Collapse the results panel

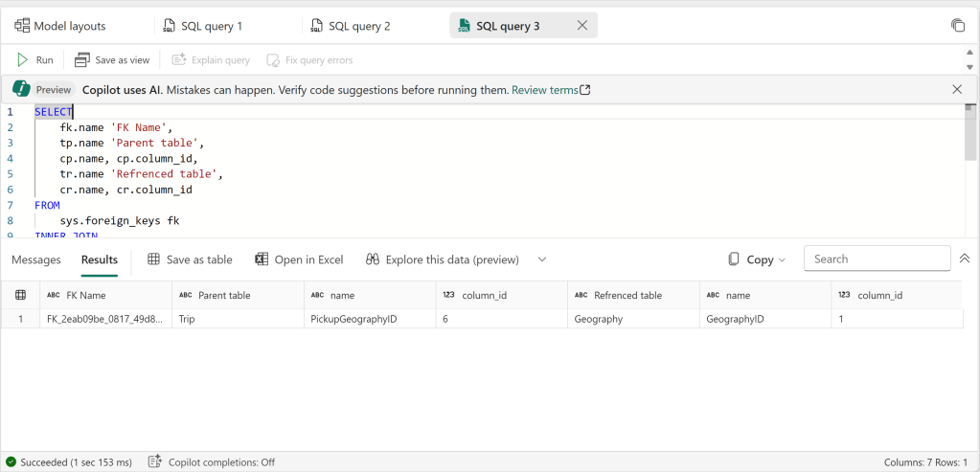(965, 258)
